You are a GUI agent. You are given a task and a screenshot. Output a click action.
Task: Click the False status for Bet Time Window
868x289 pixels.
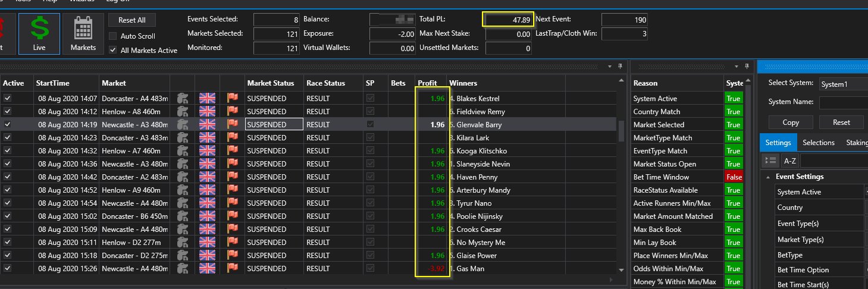click(733, 177)
